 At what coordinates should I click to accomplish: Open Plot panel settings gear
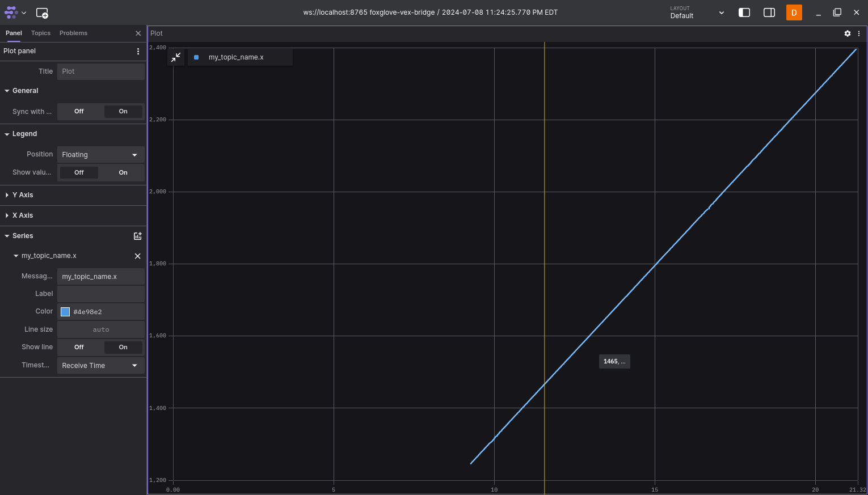847,33
